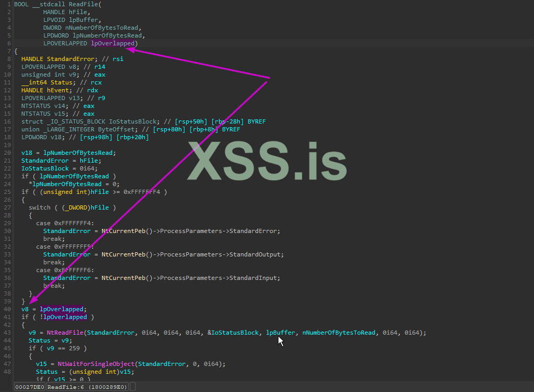Viewport: 534px width, 392px height.
Task: Click line number 43 in gutter
Action: (x=7, y=333)
